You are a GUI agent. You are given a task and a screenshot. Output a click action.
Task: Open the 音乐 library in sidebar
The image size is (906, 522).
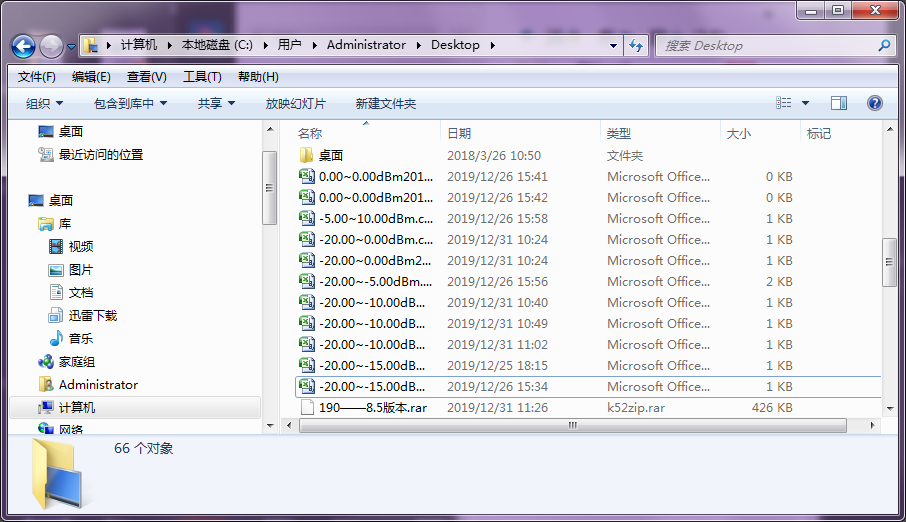pos(80,339)
